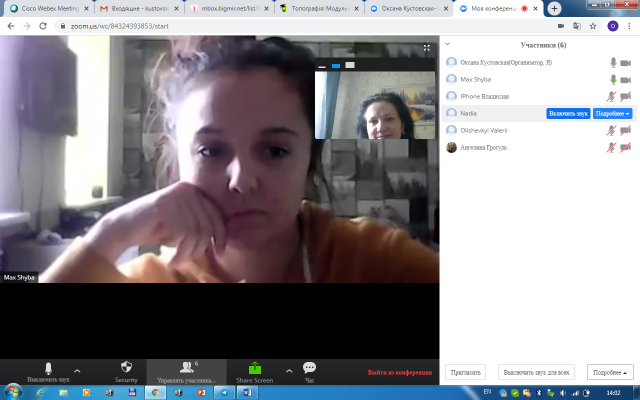Screen dimensions: 640x400
Task: Select iPhone Владислав participant row
Action: pyautogui.click(x=539, y=96)
